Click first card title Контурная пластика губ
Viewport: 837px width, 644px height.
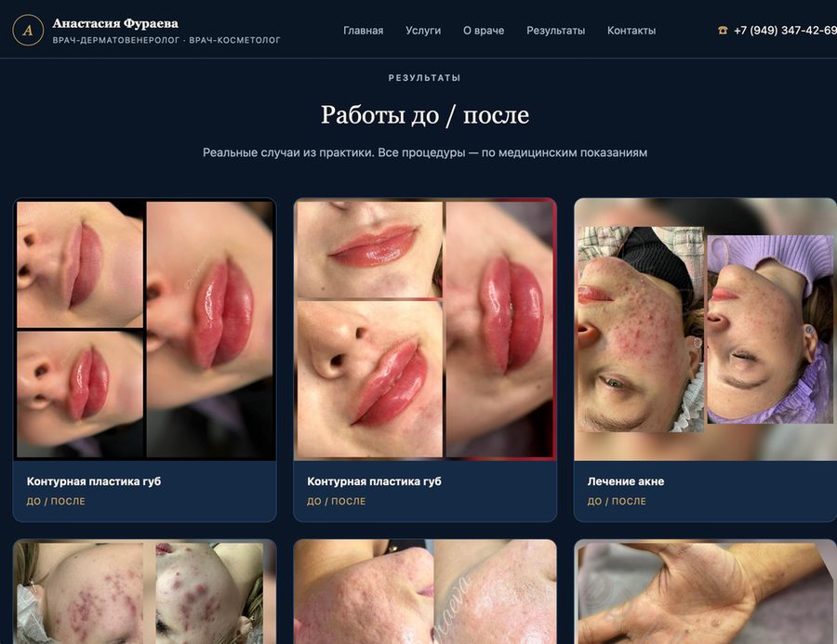tap(94, 481)
